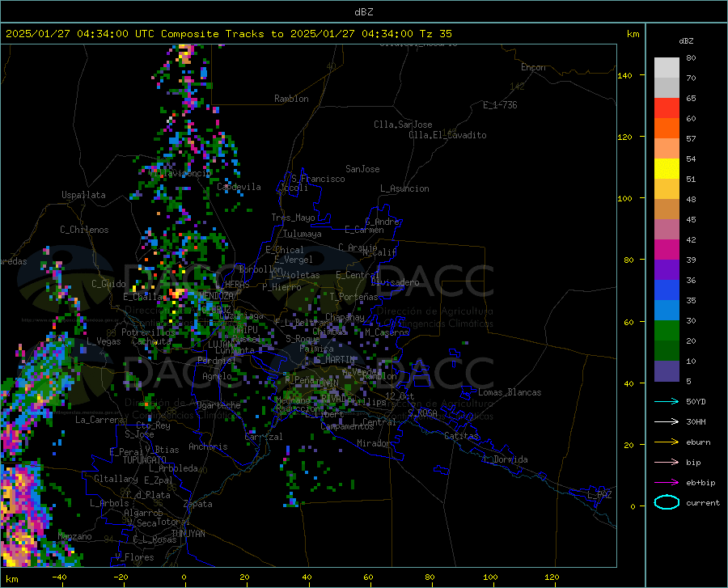Click the Encon label at upper right
Screen dimensions: 728x588
(533, 67)
